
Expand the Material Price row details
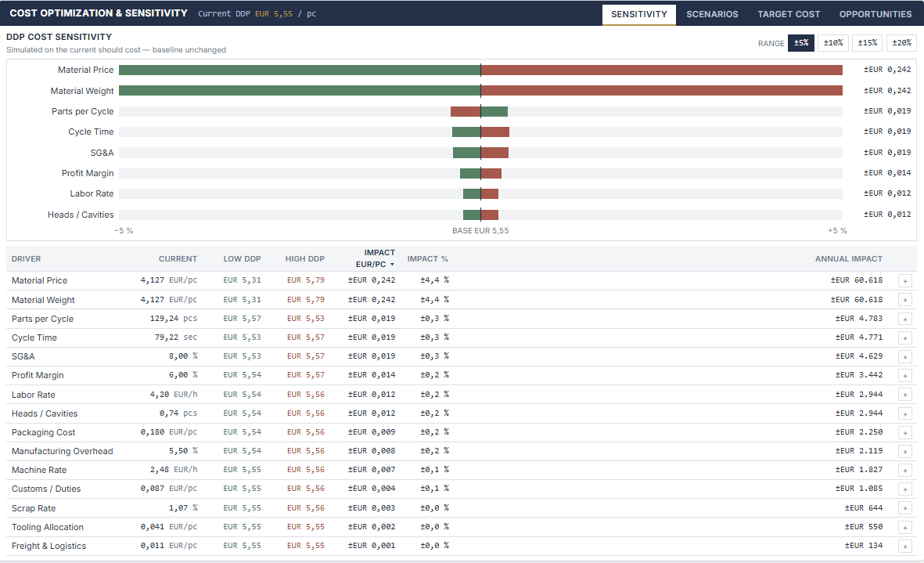(905, 281)
